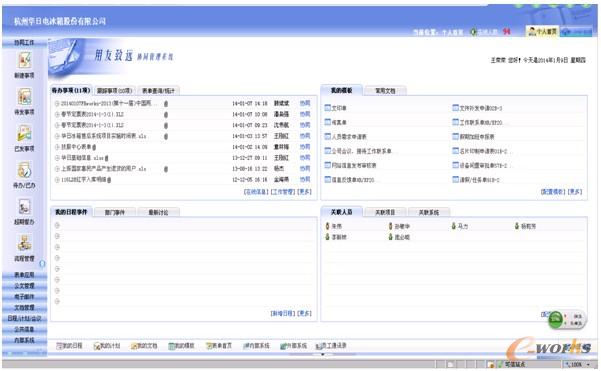Viewport: 601px width, 371px height.
Task: Click [更多] link in the schedule panel
Action: pos(304,313)
